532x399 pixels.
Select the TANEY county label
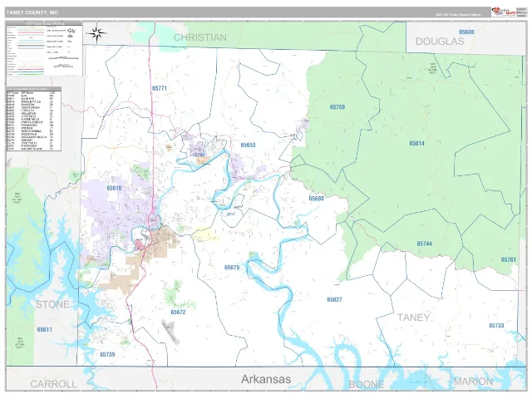(414, 318)
